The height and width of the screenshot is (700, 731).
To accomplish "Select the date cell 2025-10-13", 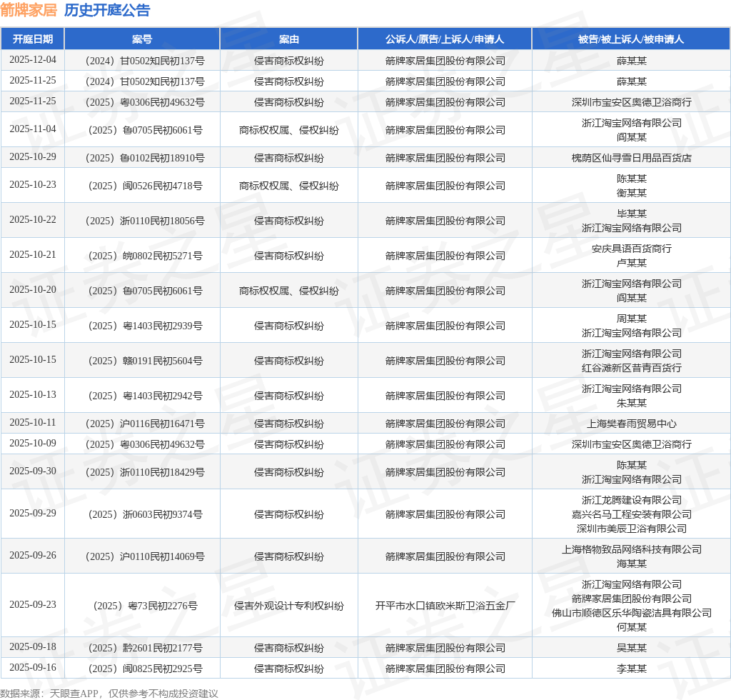I will [x=33, y=395].
